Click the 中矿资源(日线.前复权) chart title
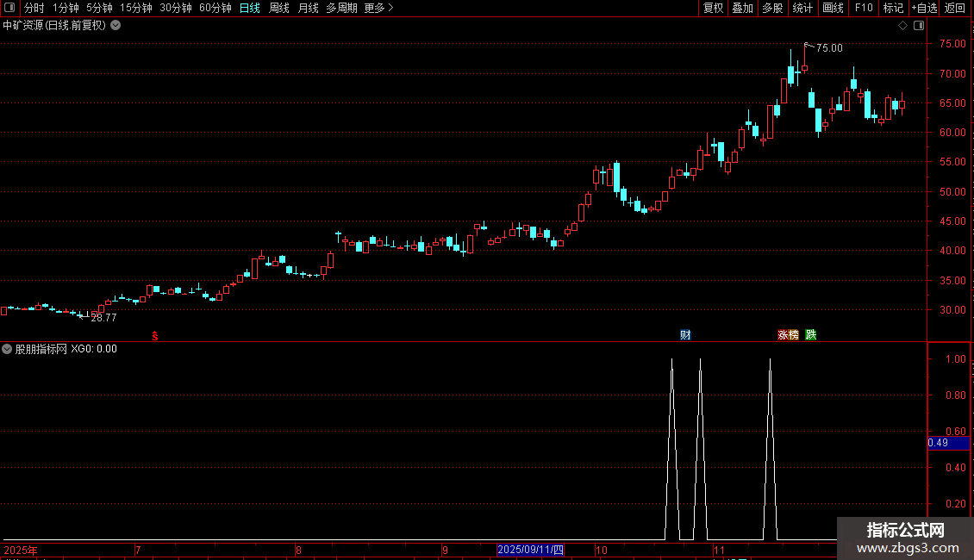This screenshot has width=974, height=560. (x=54, y=26)
